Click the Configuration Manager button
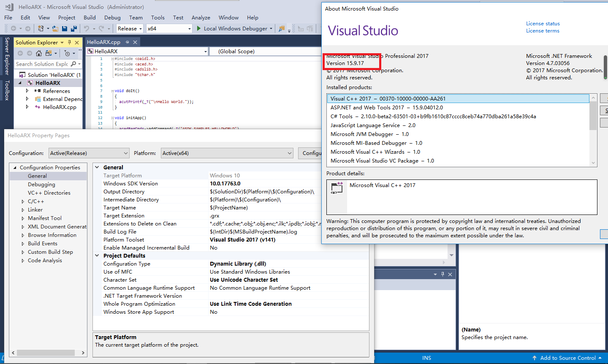Viewport: 608px width, 364px height. (x=310, y=153)
